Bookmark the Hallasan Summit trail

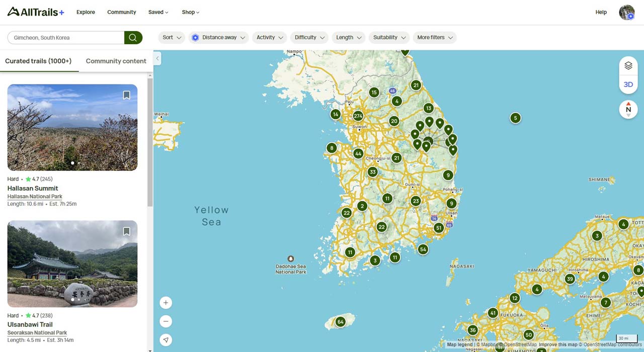127,95
